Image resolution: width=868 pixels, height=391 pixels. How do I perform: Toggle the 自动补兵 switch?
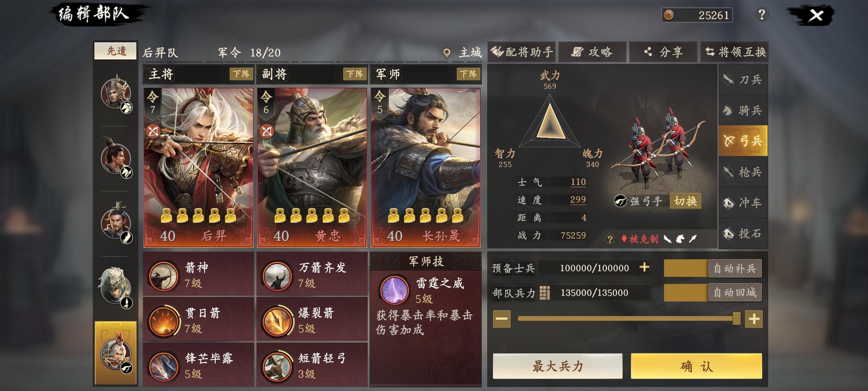713,268
